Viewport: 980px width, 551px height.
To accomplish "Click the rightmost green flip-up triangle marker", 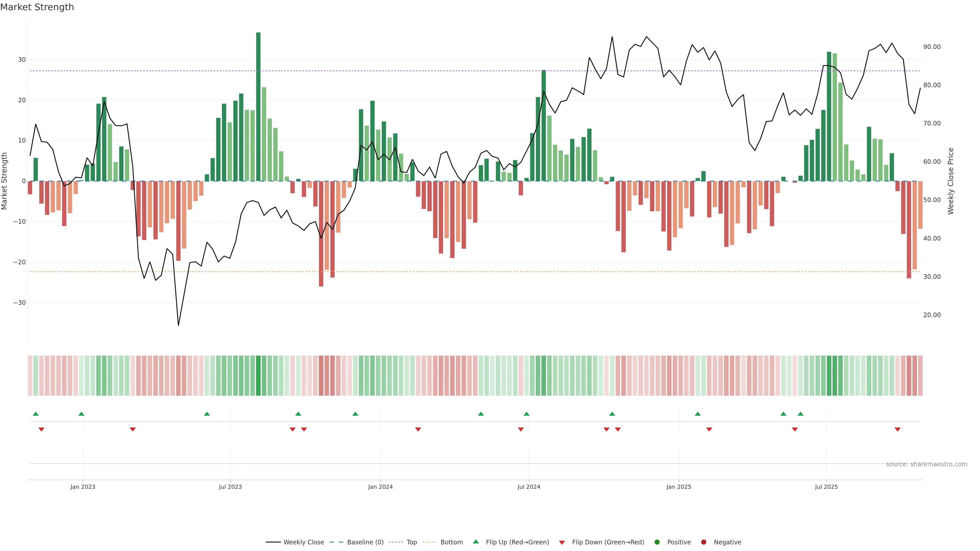I will [800, 414].
